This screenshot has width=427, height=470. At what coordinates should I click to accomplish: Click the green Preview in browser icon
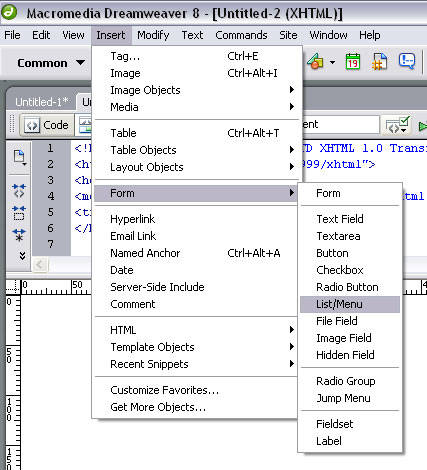[423, 126]
